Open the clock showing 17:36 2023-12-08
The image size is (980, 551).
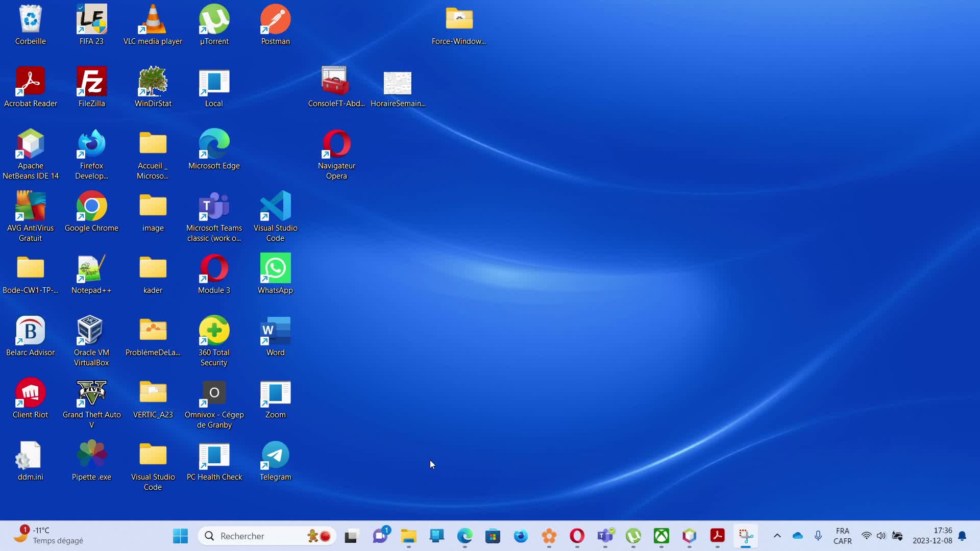[x=932, y=536]
